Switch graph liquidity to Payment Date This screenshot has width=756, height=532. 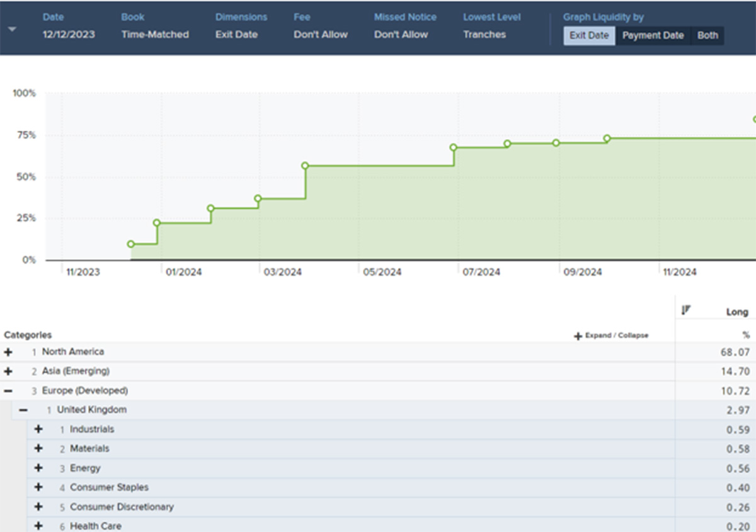point(653,35)
